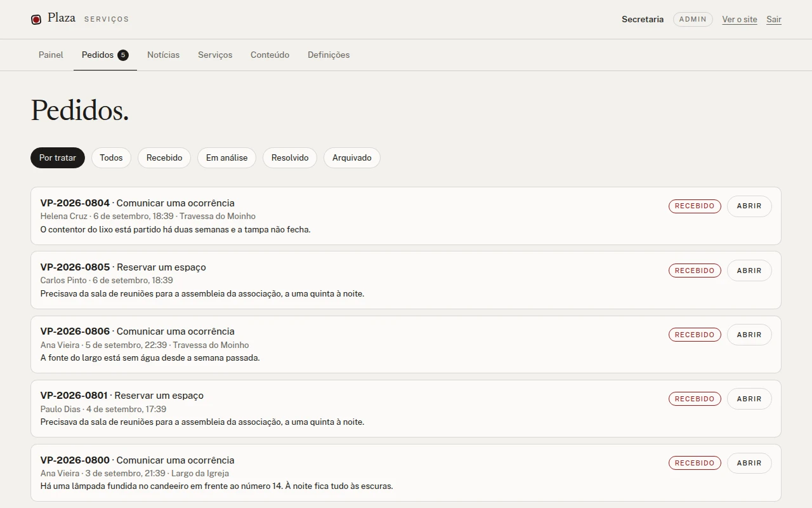The height and width of the screenshot is (508, 812).
Task: Click Recebido status badge on VP-2026-0800
Action: click(695, 463)
